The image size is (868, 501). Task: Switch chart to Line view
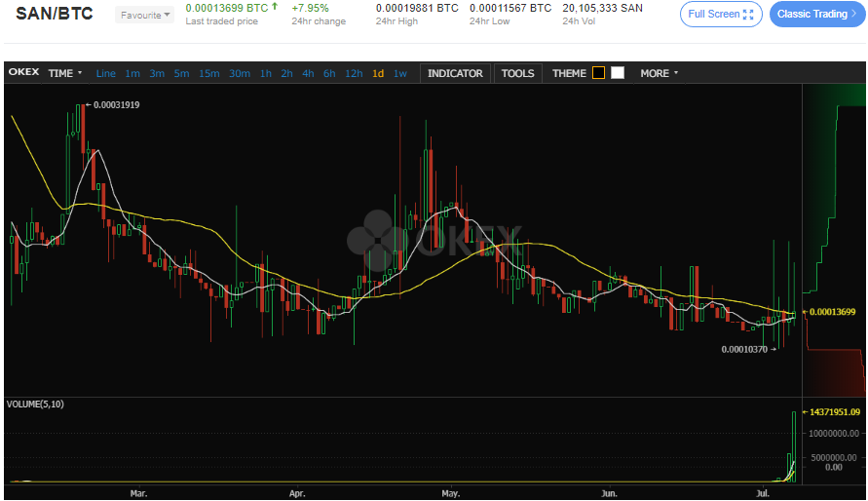point(105,73)
